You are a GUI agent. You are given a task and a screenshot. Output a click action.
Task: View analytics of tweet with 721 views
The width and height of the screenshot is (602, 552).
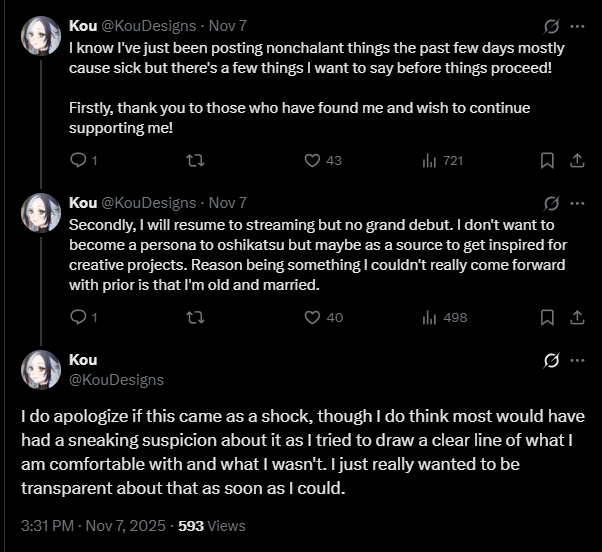click(x=430, y=160)
